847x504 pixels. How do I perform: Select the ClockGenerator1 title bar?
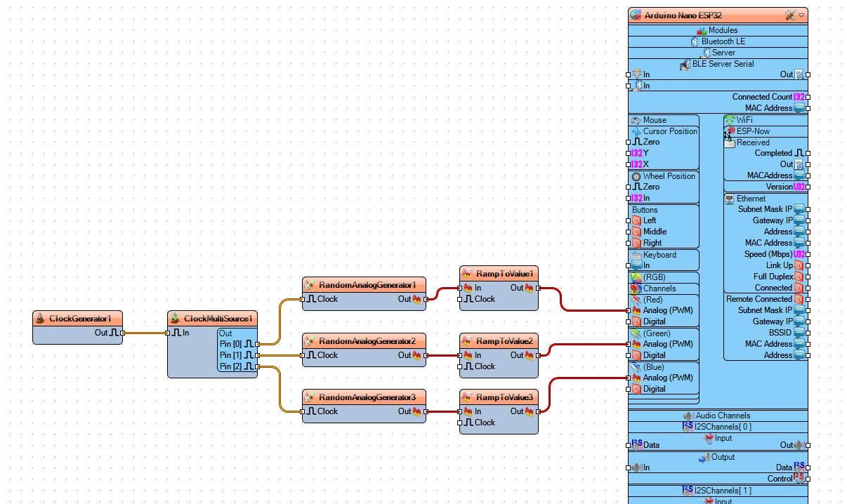[77, 319]
